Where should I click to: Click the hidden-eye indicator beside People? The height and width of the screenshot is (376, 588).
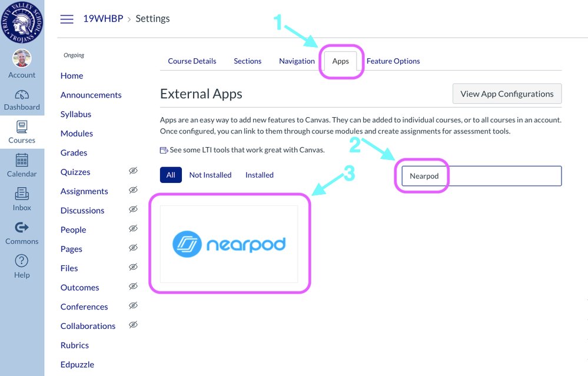[132, 229]
